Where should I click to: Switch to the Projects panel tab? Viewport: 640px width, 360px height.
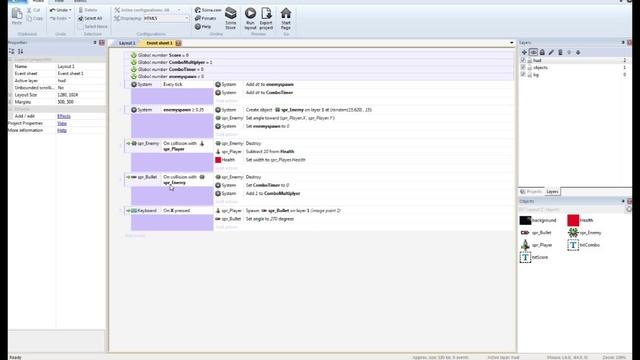click(531, 191)
